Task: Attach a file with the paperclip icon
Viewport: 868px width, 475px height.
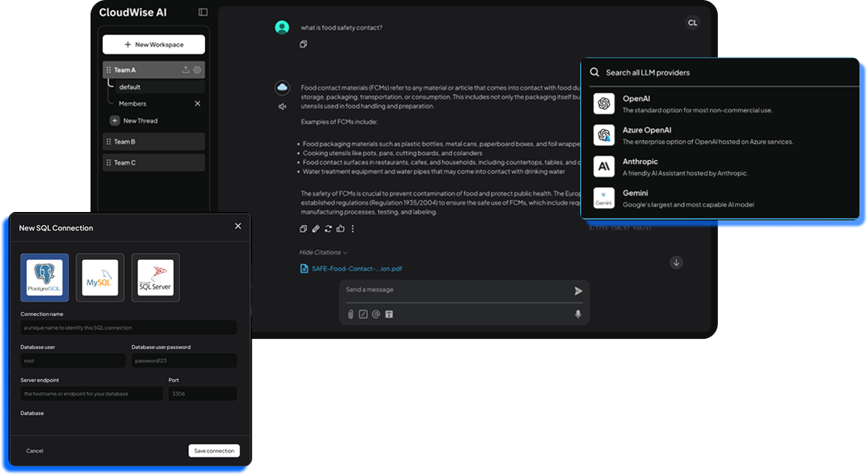Action: [350, 314]
